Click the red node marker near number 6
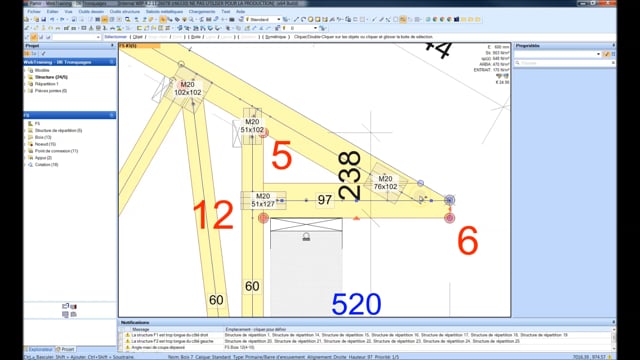Image resolution: width=640 pixels, height=360 pixels. pos(449,218)
